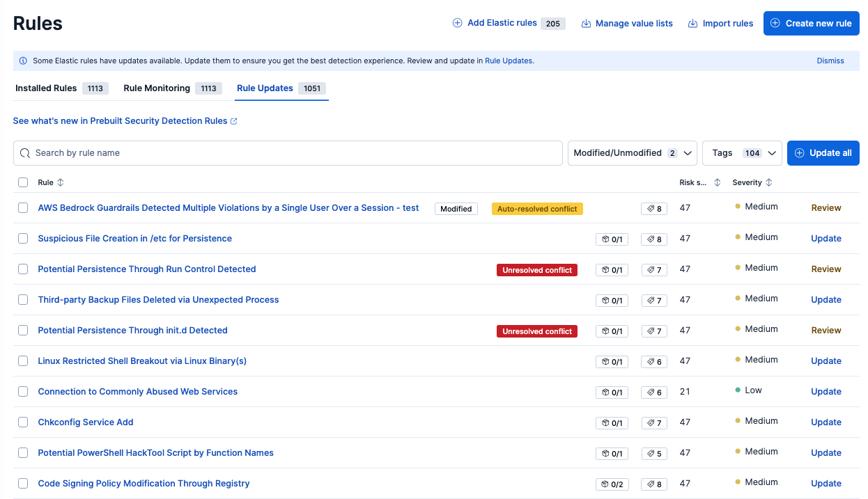Click the integrations 0/2 badge for Code Signing Policy rule
This screenshot has height=499, width=868.
(612, 484)
